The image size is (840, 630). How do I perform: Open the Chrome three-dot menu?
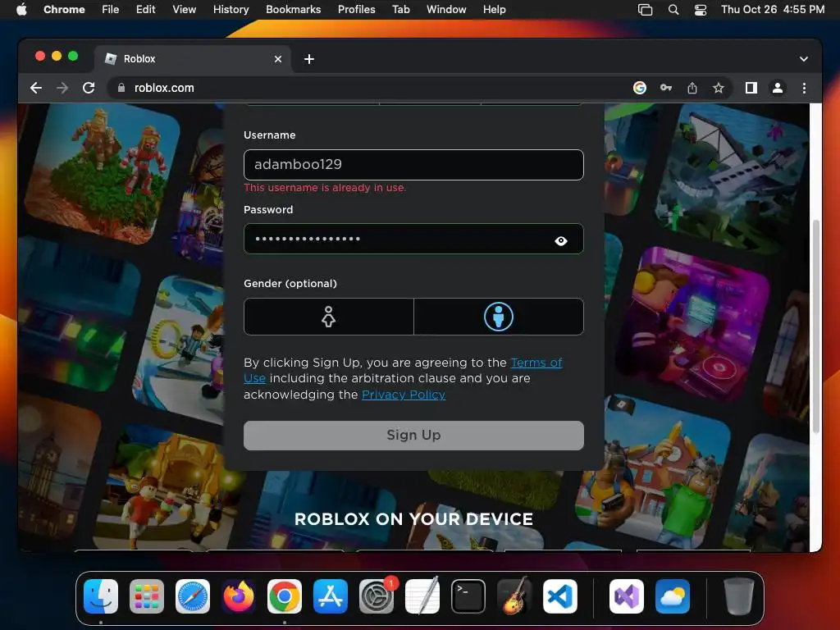[804, 88]
